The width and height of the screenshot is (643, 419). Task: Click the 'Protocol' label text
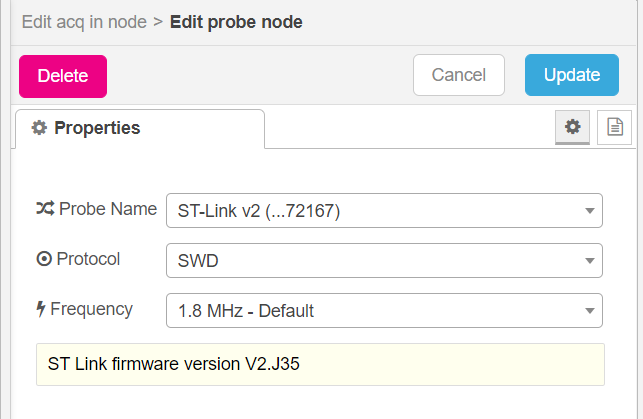pos(88,260)
